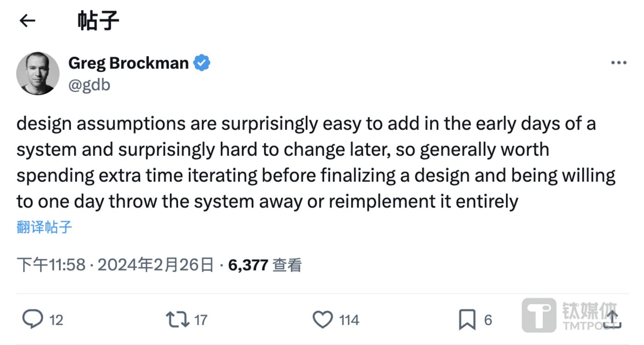
Task: Bookmark the post with the bookmark icon
Action: coord(467,320)
